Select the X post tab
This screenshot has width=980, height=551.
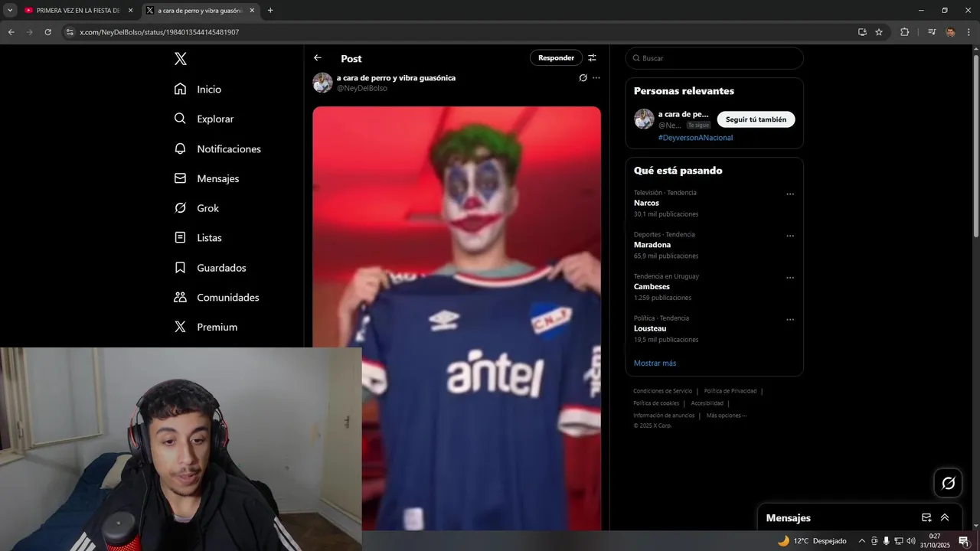(x=200, y=11)
